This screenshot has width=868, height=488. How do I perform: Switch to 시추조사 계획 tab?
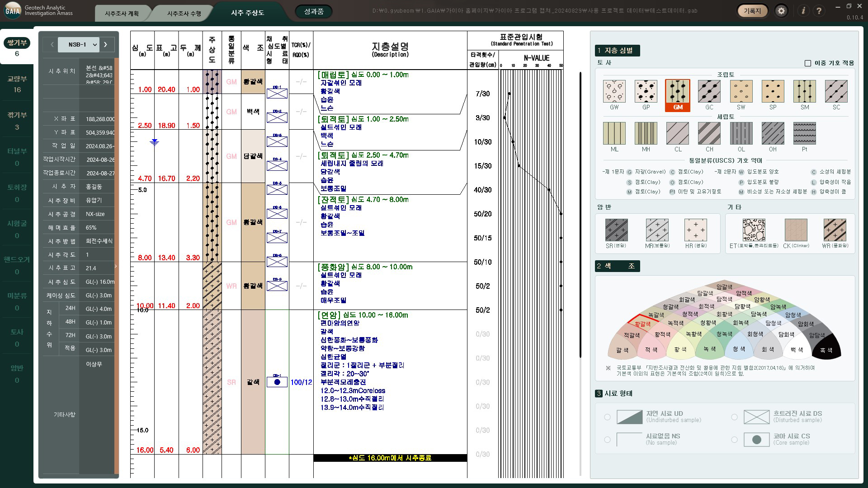122,14
